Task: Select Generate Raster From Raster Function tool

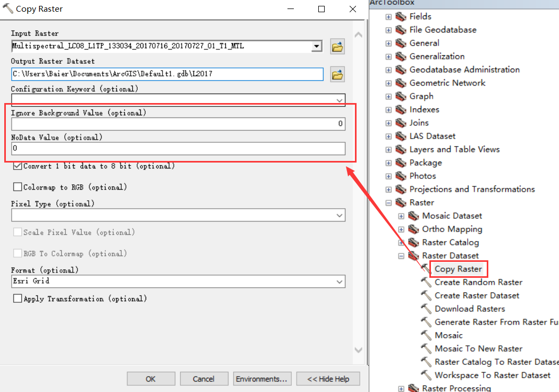Action: (497, 322)
